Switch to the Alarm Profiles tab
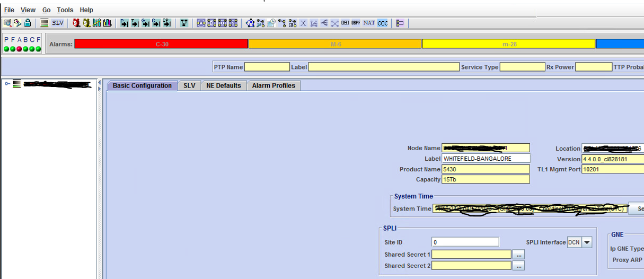This screenshot has width=644, height=279. point(274,85)
